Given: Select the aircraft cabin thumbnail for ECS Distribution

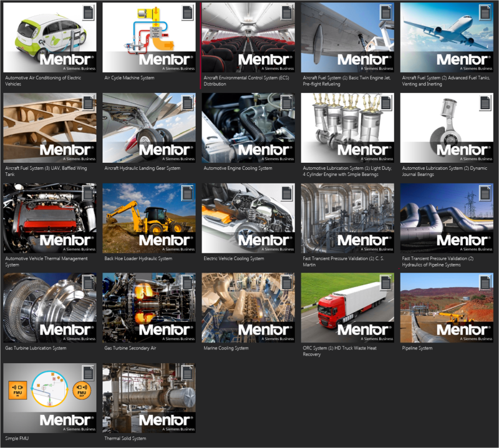Looking at the screenshot, I should 248,37.
